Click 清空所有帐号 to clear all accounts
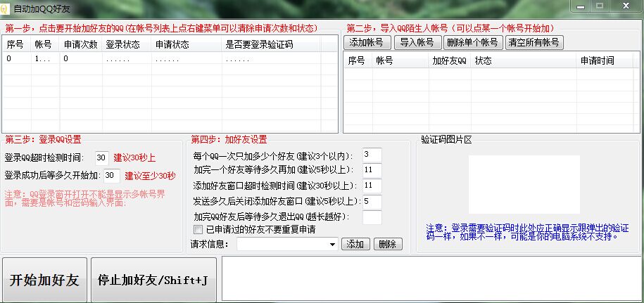This screenshot has width=644, height=303. [534, 42]
